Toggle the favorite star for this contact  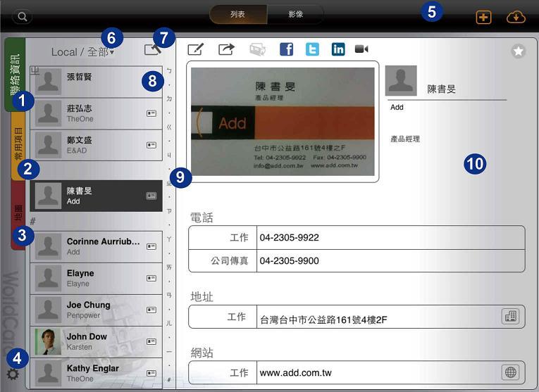(519, 51)
